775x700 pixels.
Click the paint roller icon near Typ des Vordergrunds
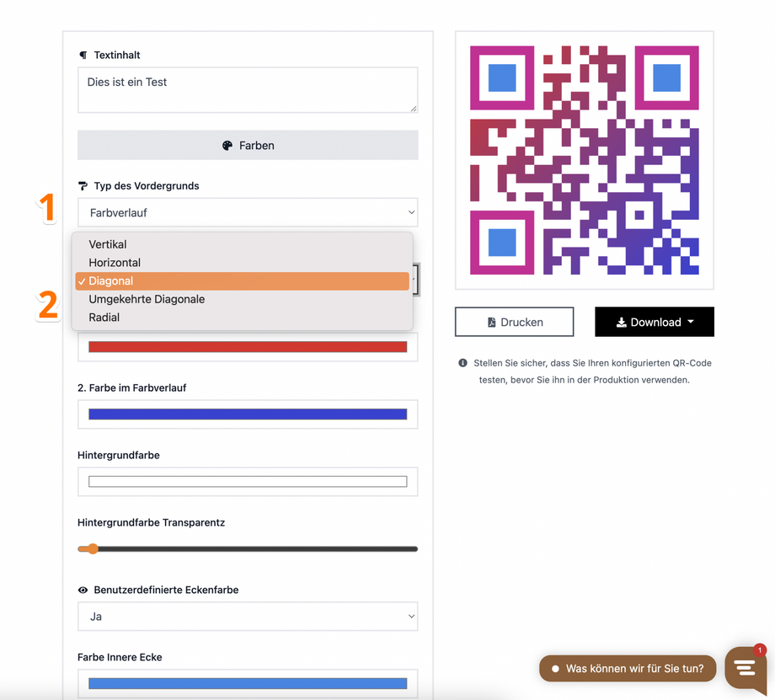point(83,186)
